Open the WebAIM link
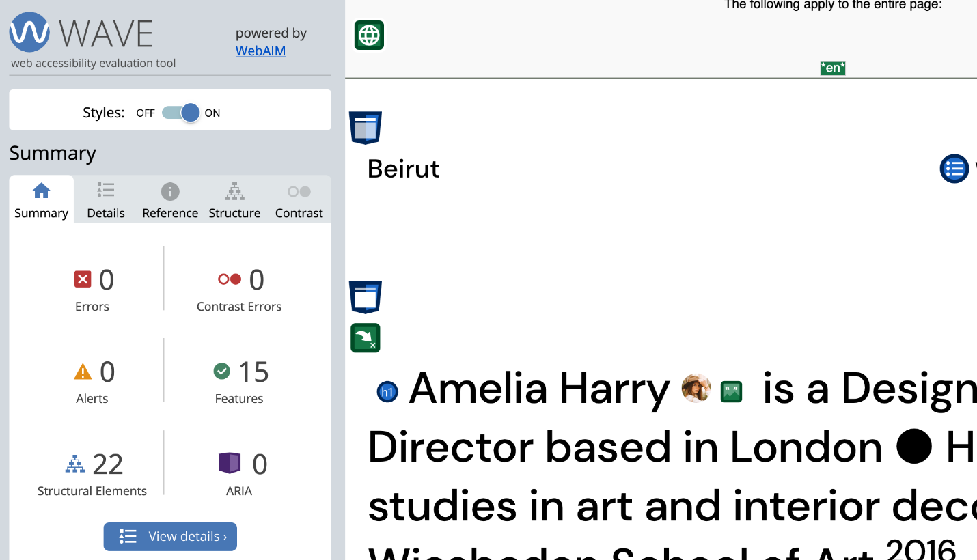Screen dimensions: 977x560 click(260, 51)
